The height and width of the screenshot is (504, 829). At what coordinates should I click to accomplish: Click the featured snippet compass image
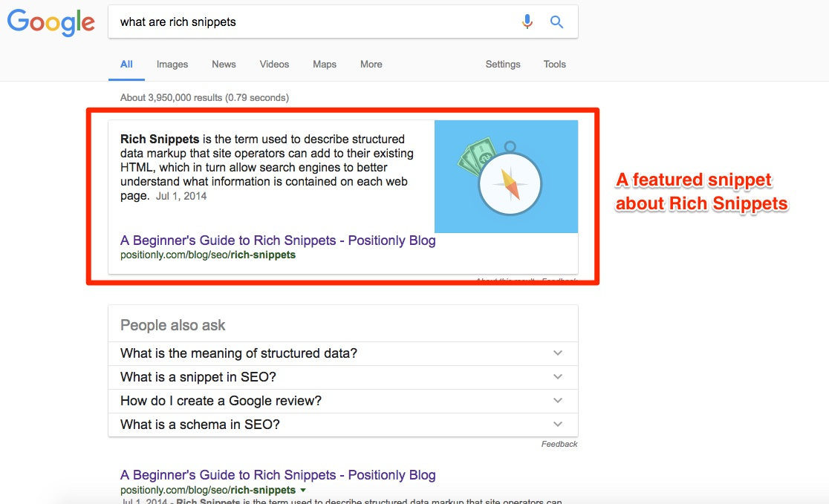click(506, 177)
